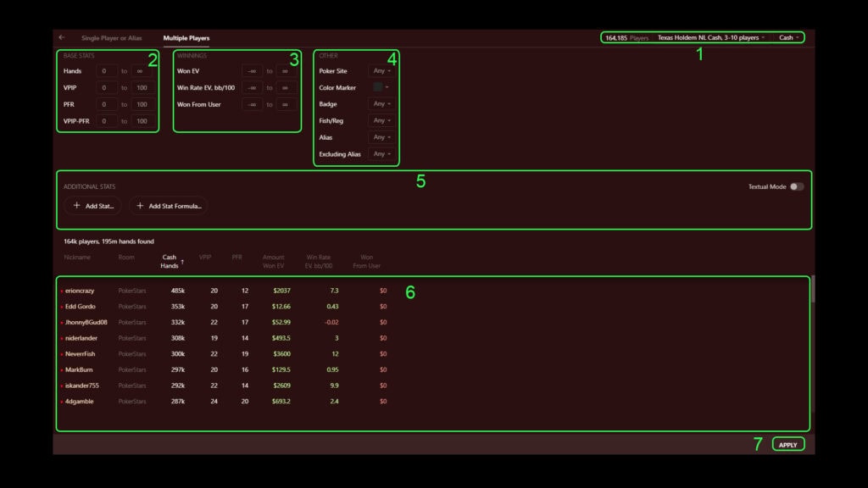Click the plus icon on Add Stat Formula
Screen dimensions: 868x488
[141, 206]
